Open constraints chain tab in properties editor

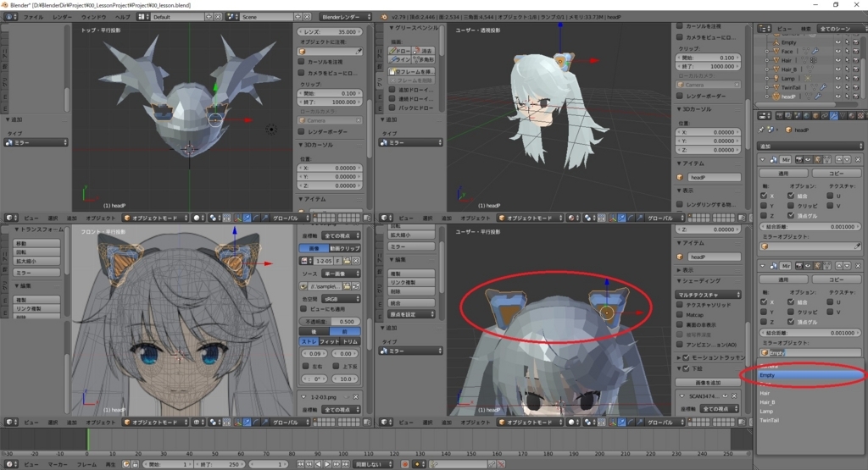coord(825,116)
